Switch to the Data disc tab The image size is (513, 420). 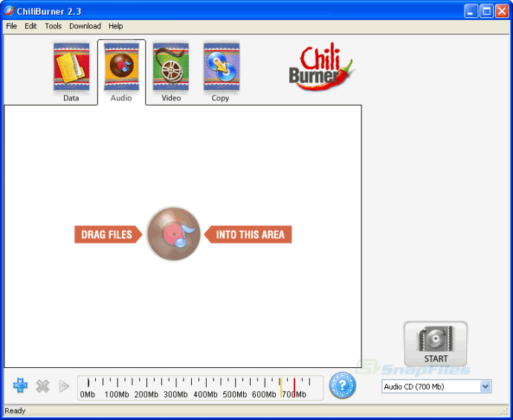71,71
